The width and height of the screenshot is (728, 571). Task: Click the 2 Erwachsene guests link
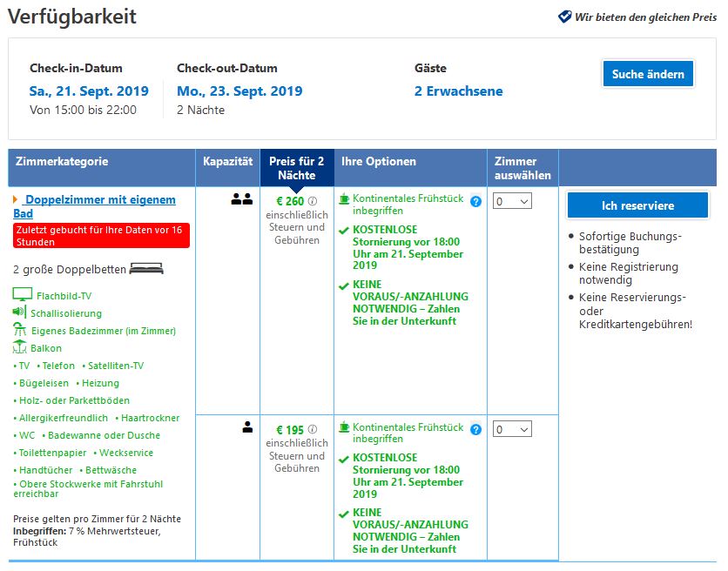[x=458, y=91]
